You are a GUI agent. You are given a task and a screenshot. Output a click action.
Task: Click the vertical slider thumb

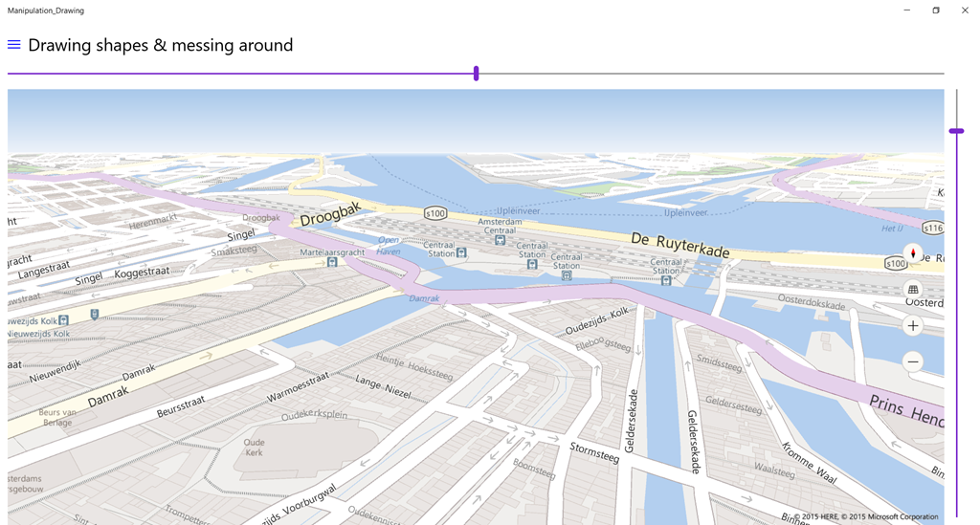[x=956, y=131]
